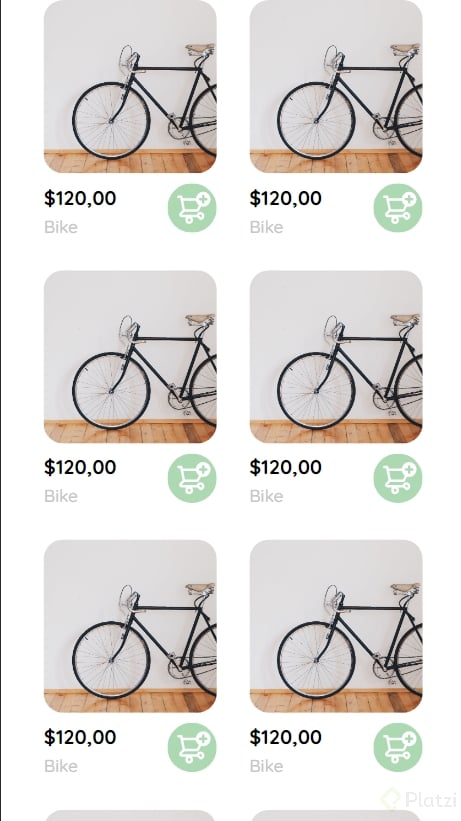The image size is (461, 821).
Task: Tap green cart icon of third-row right bike
Action: tap(398, 747)
